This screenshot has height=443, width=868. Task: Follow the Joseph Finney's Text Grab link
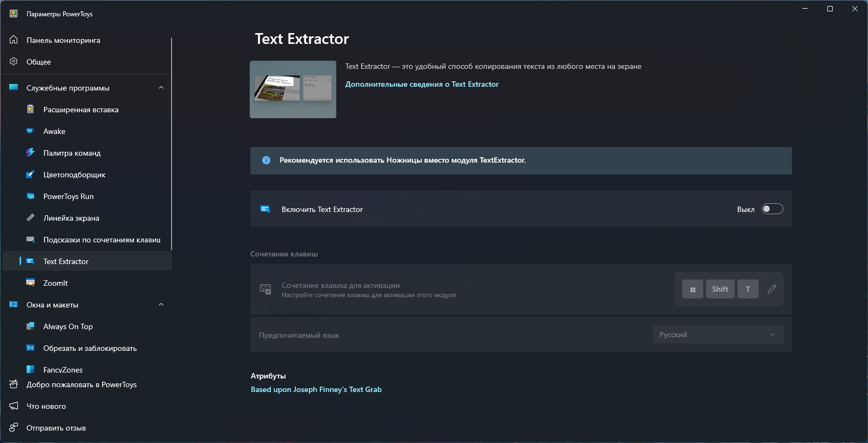(316, 389)
